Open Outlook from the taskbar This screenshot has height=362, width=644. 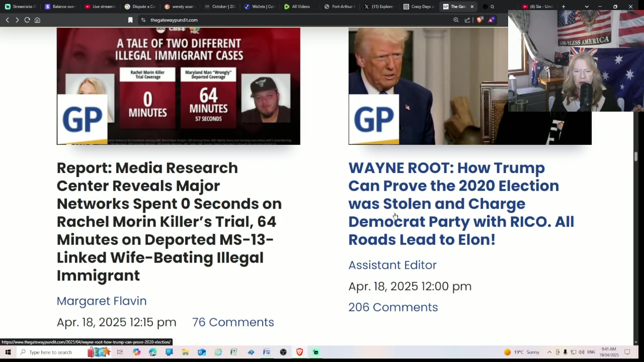(x=202, y=352)
